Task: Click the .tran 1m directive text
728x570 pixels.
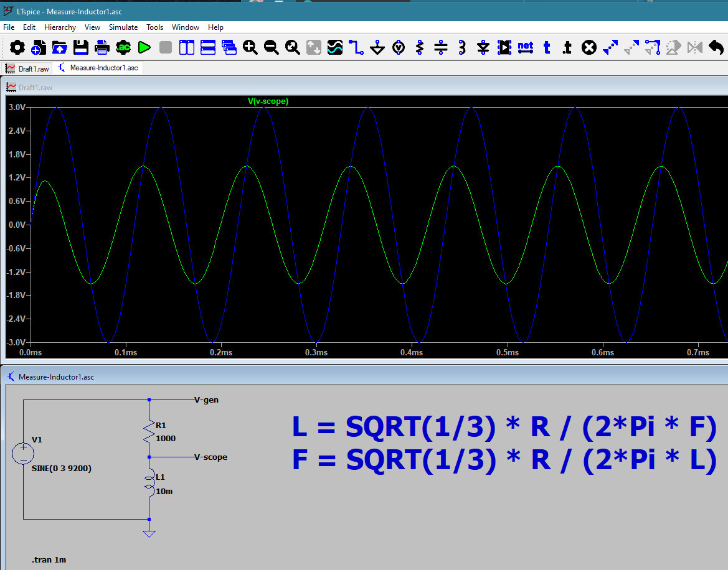Action: [49, 560]
